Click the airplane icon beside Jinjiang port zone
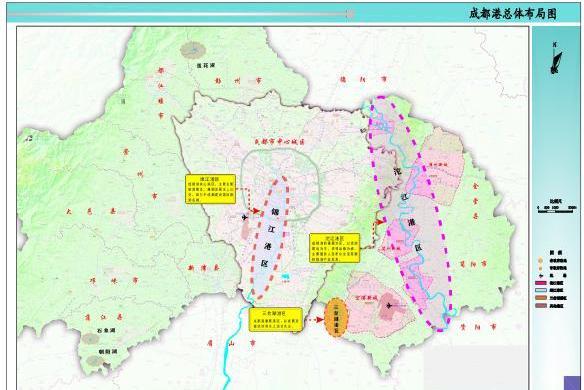This screenshot has height=390, width=584. coord(245,217)
